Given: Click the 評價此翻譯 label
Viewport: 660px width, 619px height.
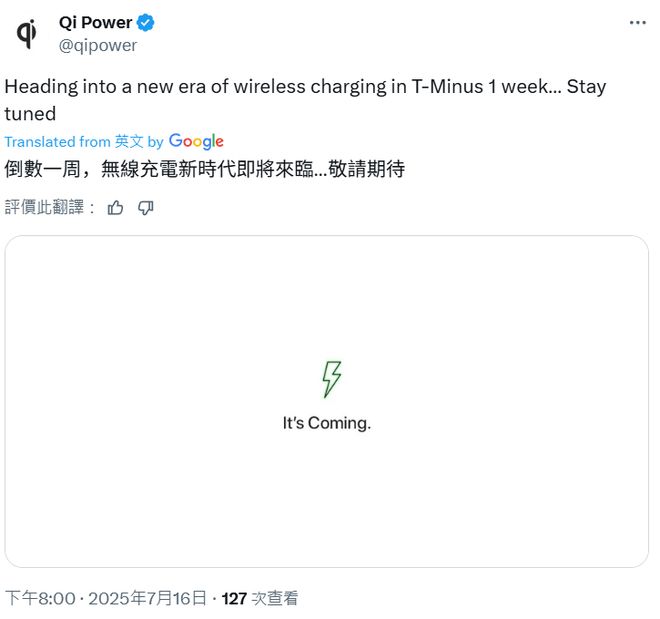Looking at the screenshot, I should coord(50,207).
